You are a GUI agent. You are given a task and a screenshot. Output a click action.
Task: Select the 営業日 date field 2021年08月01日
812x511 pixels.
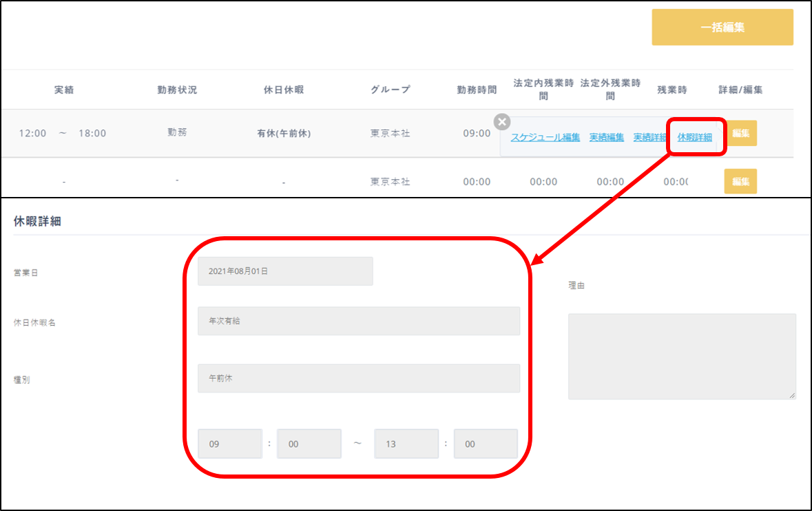285,271
